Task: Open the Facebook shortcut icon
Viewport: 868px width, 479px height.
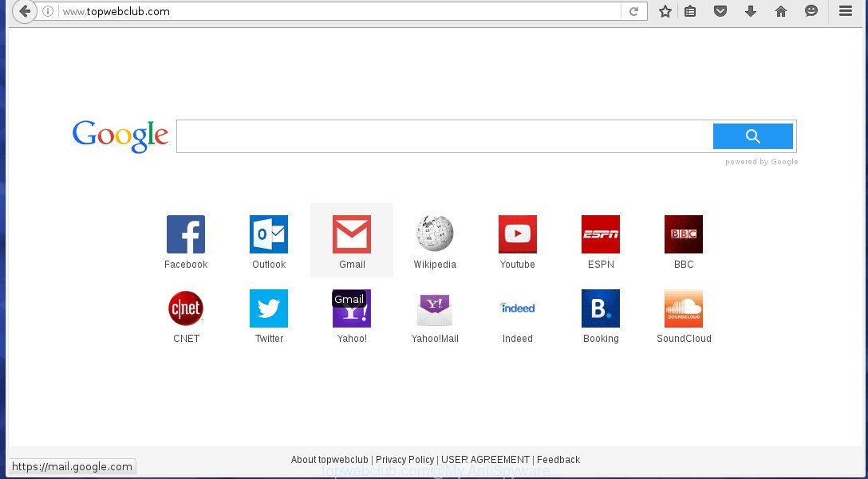Action: click(186, 234)
